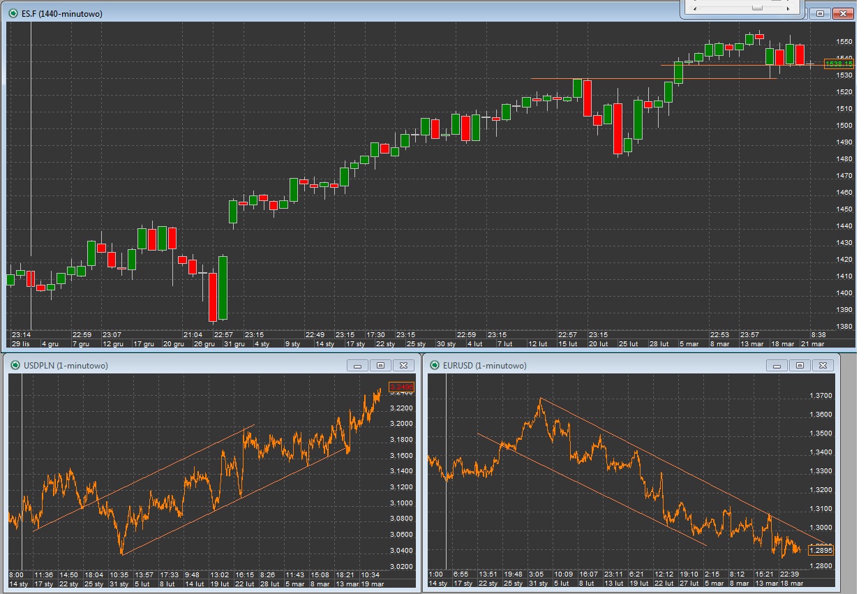The width and height of the screenshot is (868, 594).
Task: Select the 3.2496 price label on USDPLN
Action: 401,387
